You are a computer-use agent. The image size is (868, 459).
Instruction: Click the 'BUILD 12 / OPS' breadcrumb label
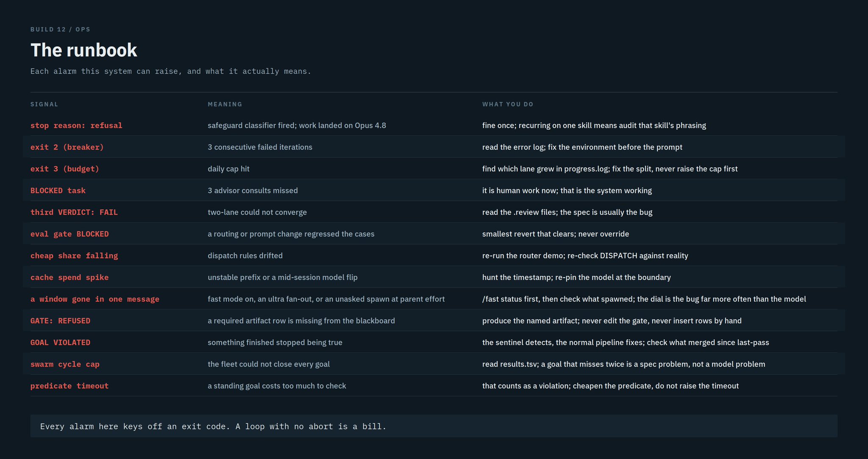61,29
